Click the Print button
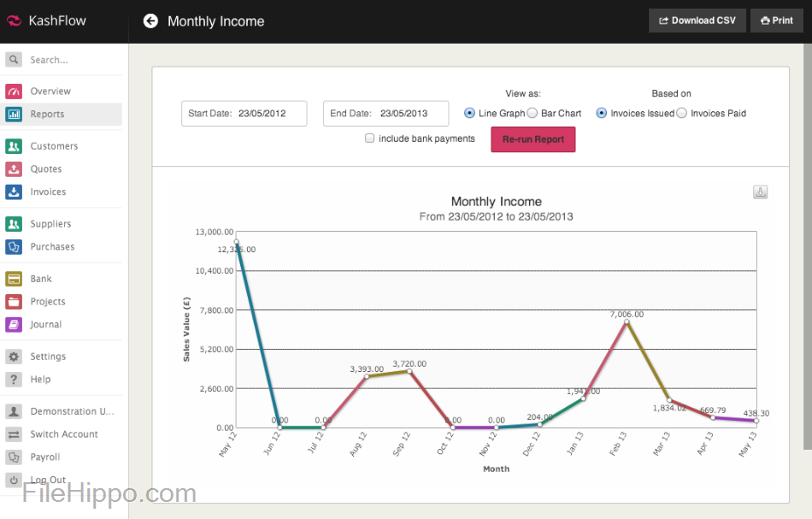The width and height of the screenshot is (812, 519). click(x=776, y=20)
